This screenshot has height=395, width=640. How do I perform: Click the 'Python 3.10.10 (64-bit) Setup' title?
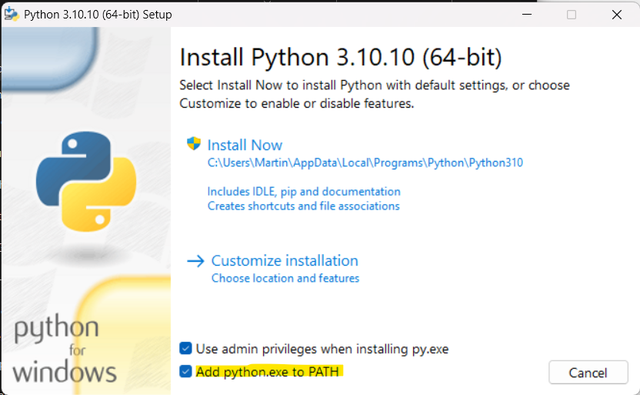coord(98,15)
